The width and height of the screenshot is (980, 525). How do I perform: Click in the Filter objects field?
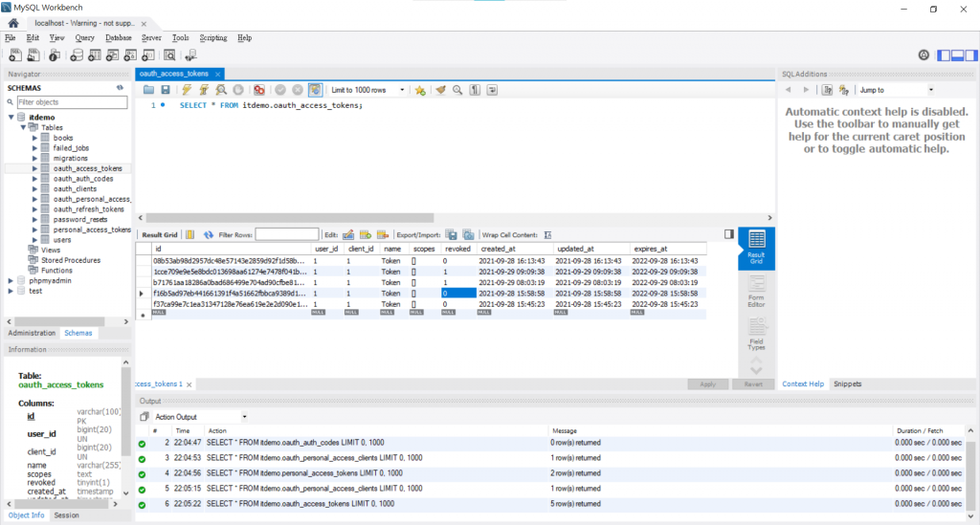tap(72, 102)
